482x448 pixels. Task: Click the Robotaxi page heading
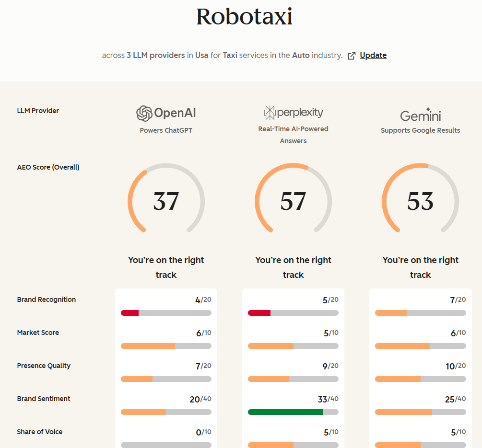pyautogui.click(x=245, y=17)
